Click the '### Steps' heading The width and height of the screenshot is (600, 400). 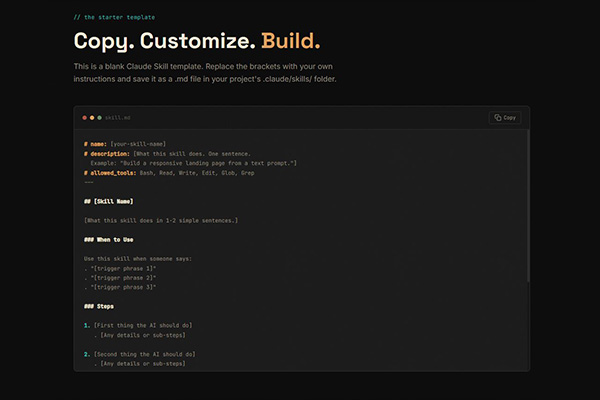pyautogui.click(x=99, y=306)
